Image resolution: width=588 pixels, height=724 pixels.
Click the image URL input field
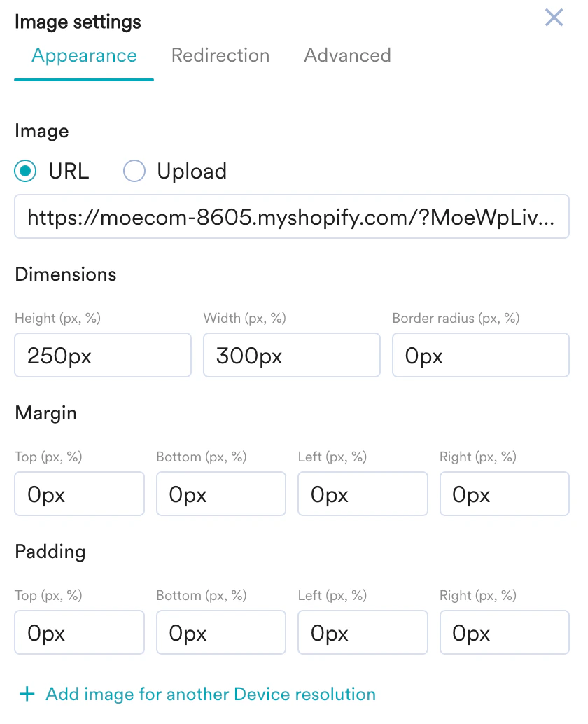[x=292, y=216]
